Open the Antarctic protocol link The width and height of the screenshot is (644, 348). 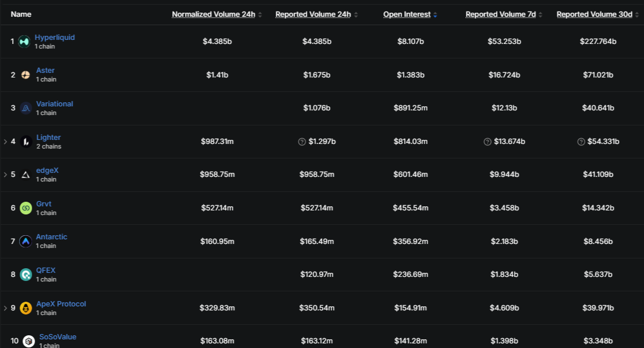[x=51, y=236]
